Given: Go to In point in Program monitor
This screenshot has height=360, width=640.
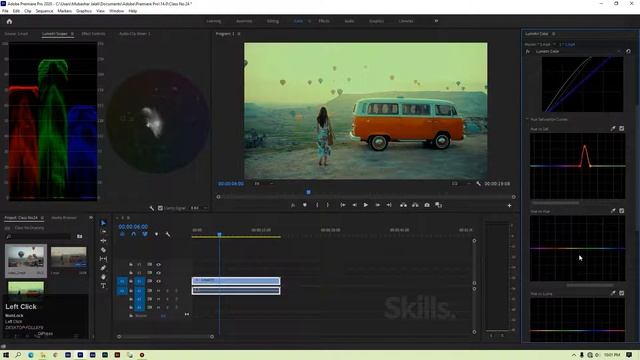Looking at the screenshot, I should 343,205.
